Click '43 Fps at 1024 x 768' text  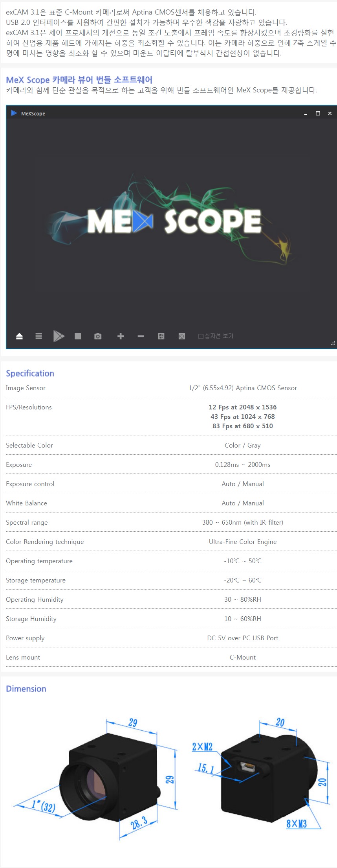pyautogui.click(x=243, y=416)
